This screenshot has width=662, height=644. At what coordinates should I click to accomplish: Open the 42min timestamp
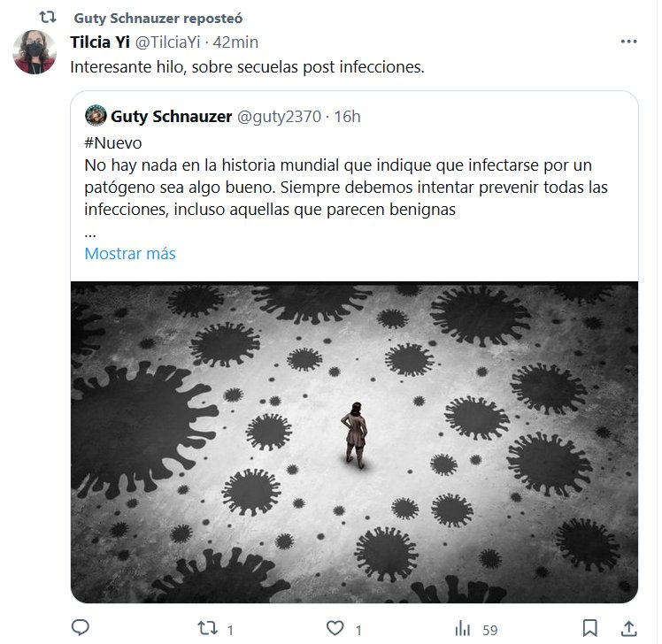tap(235, 42)
